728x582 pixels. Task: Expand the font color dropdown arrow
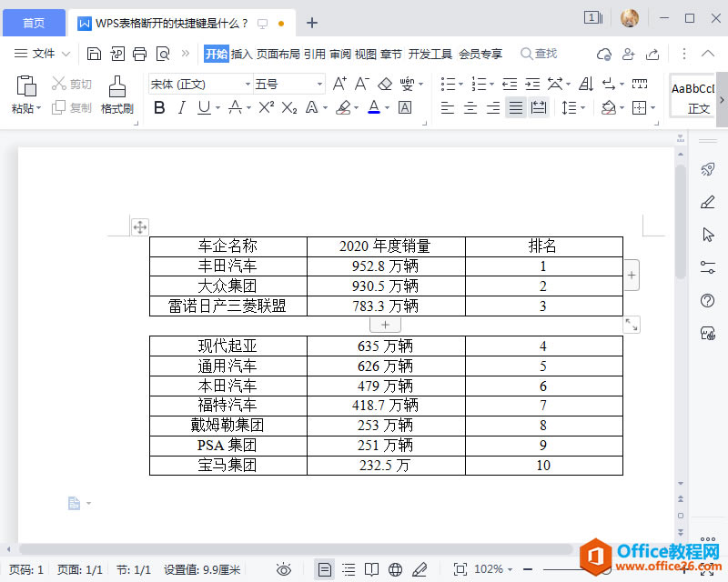click(386, 106)
